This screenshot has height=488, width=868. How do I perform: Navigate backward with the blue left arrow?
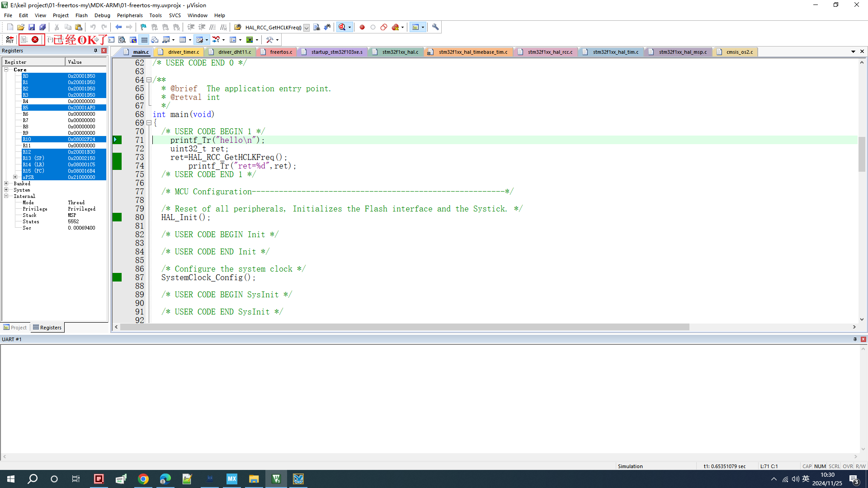[x=118, y=27]
